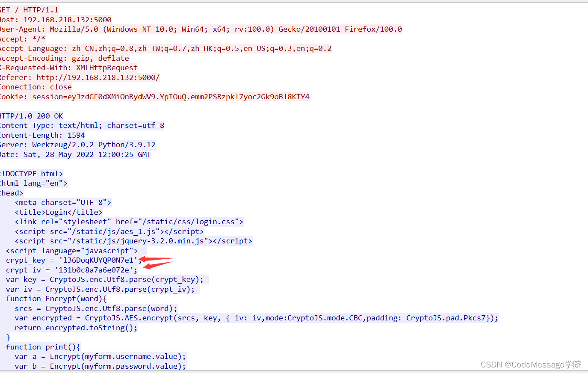588x373 pixels.
Task: Click the script language="javascript" line
Action: tap(72, 251)
